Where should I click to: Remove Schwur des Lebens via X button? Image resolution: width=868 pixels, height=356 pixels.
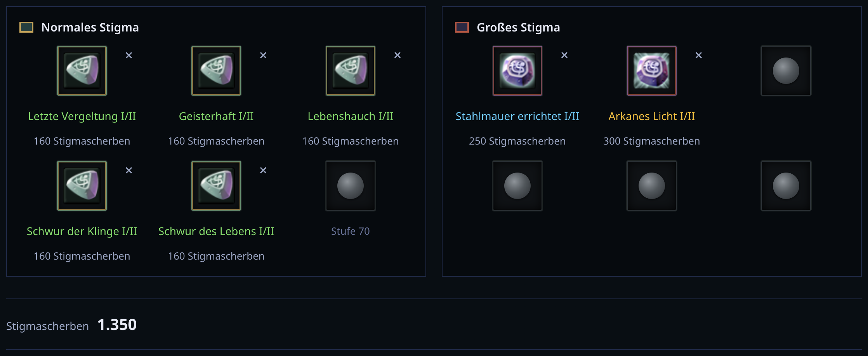pyautogui.click(x=263, y=170)
